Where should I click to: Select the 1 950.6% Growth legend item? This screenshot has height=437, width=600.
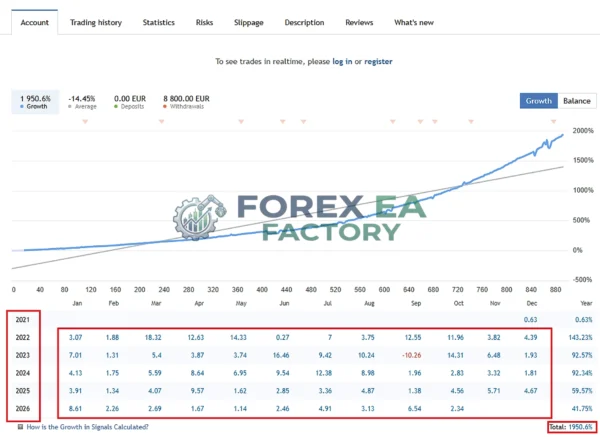pos(35,102)
